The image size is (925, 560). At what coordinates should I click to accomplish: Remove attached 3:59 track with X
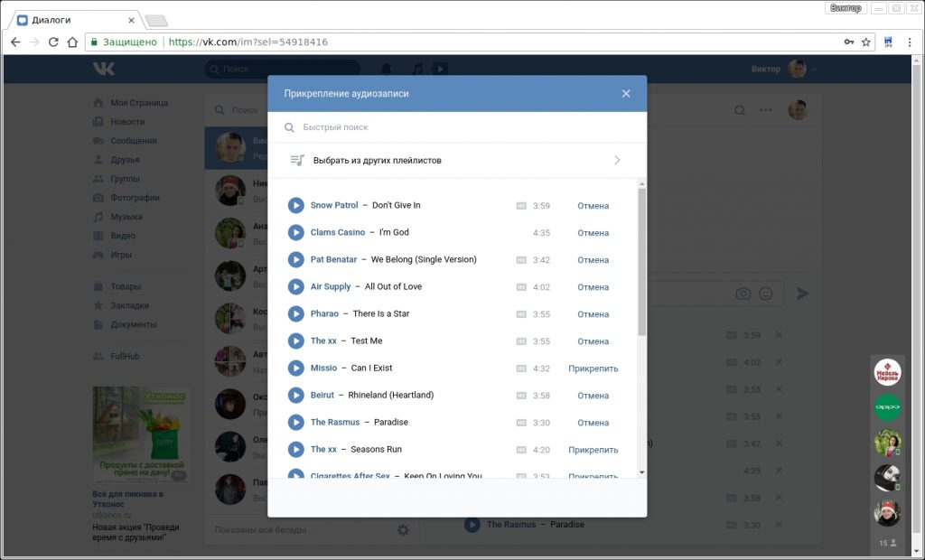click(779, 335)
